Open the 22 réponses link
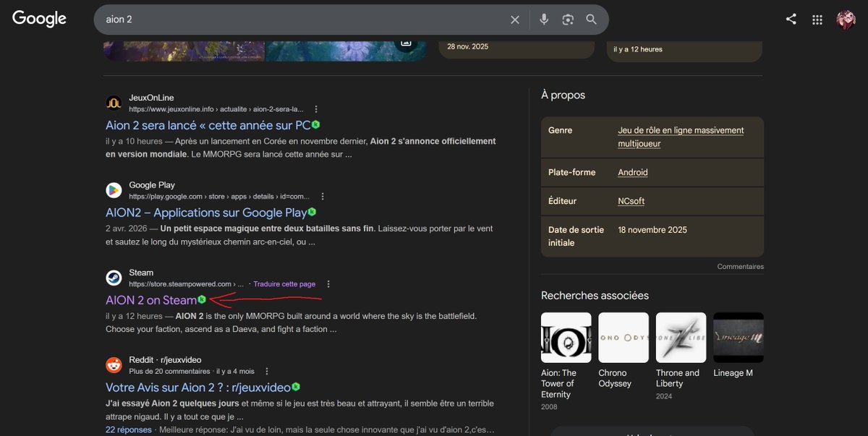The width and height of the screenshot is (868, 436). coord(129,429)
